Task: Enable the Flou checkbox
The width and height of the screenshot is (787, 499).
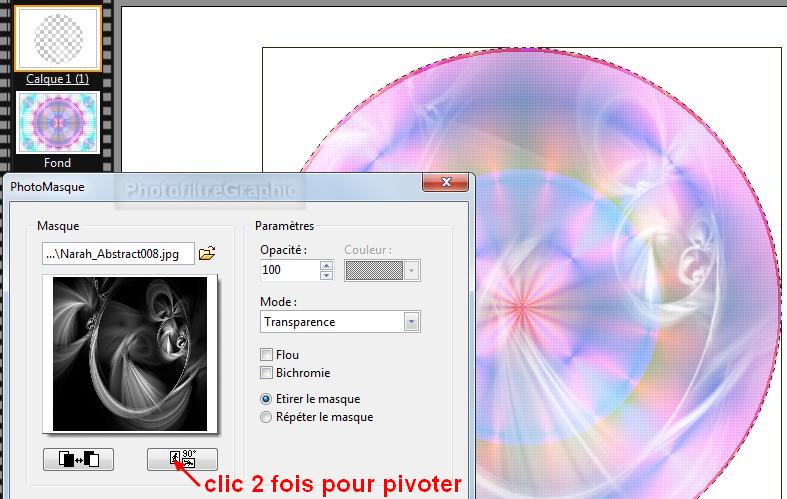Action: click(266, 355)
